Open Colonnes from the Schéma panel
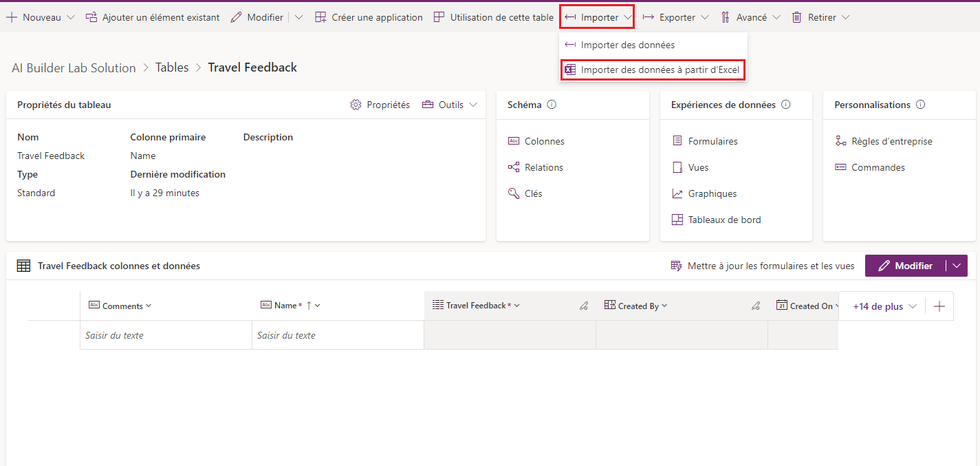The height and width of the screenshot is (466, 980). pyautogui.click(x=543, y=140)
